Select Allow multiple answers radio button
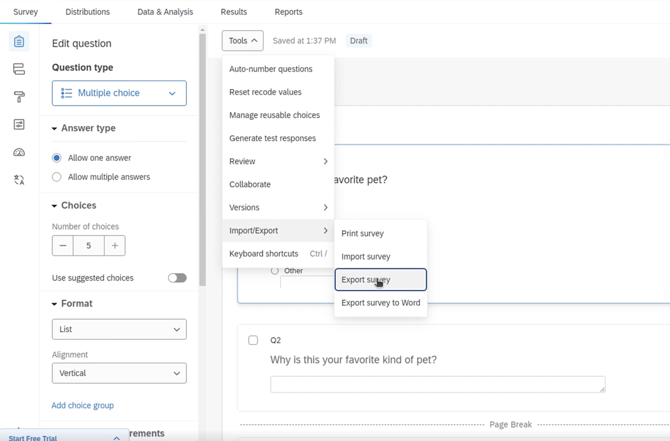Image resolution: width=670 pixels, height=441 pixels. (x=56, y=177)
